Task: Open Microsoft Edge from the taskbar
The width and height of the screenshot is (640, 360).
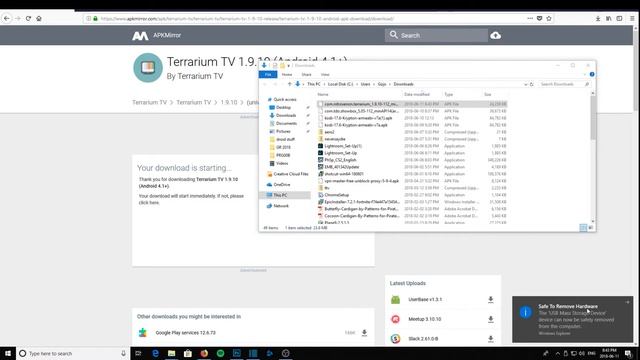Action: click(x=155, y=353)
